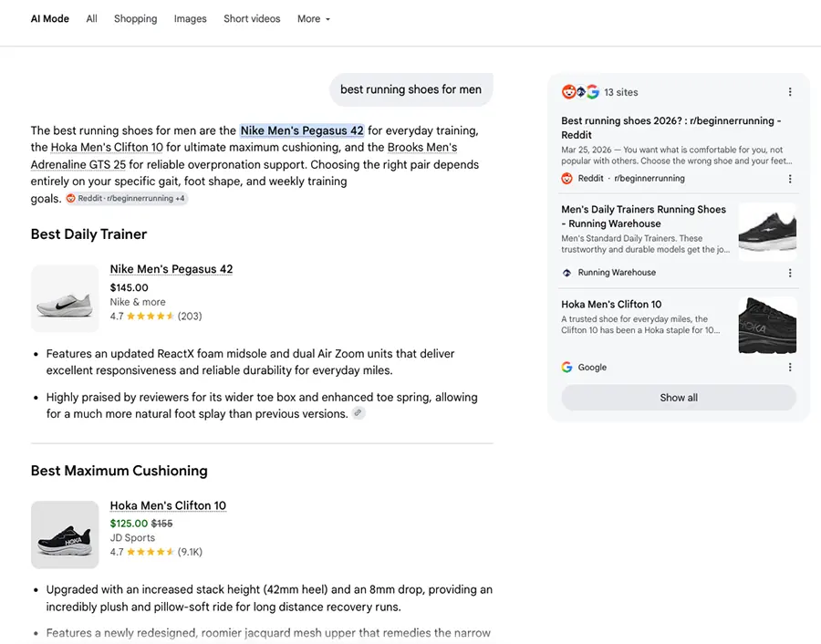This screenshot has height=644, width=821.
Task: Click the link icon after foot splay text
Action: pos(359,413)
